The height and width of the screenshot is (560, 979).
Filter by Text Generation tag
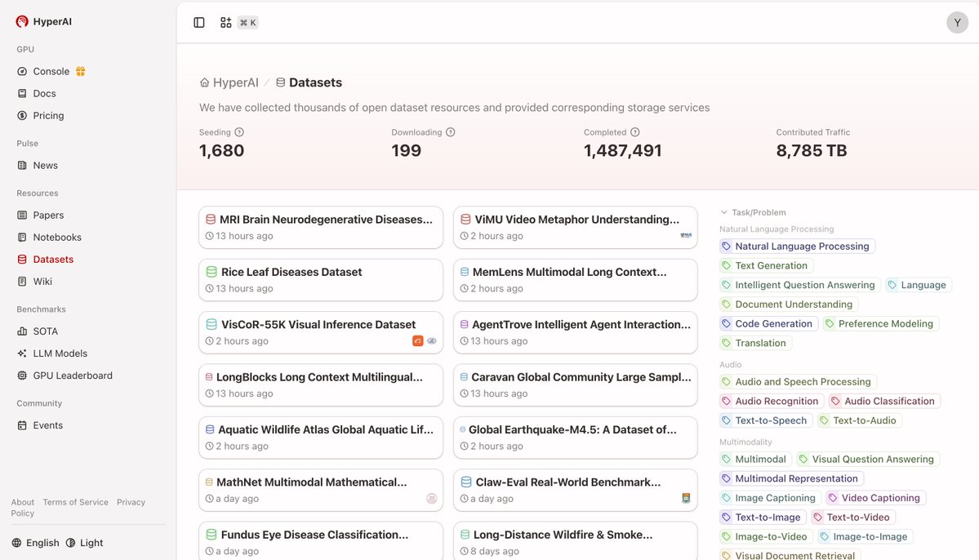766,265
